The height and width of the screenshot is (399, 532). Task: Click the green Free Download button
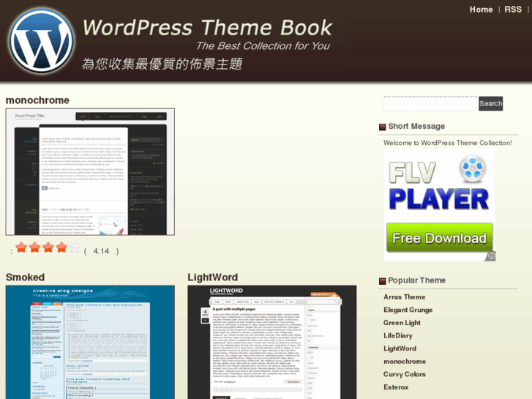pyautogui.click(x=439, y=237)
